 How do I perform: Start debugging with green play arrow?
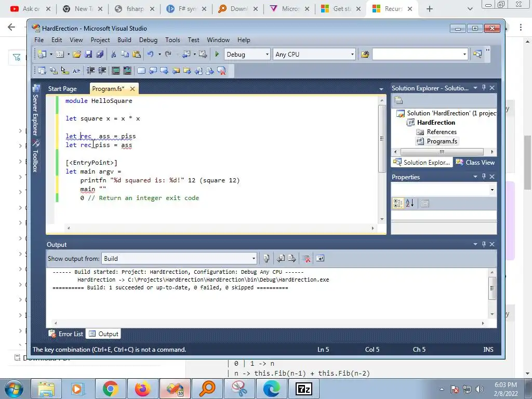click(x=217, y=54)
